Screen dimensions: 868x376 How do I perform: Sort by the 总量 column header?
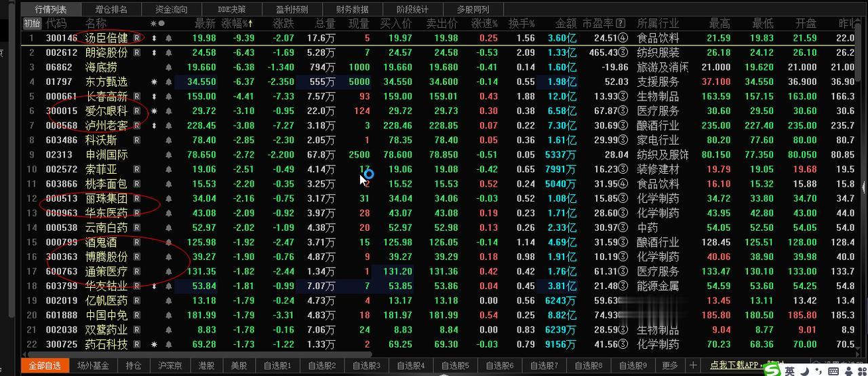click(x=324, y=24)
